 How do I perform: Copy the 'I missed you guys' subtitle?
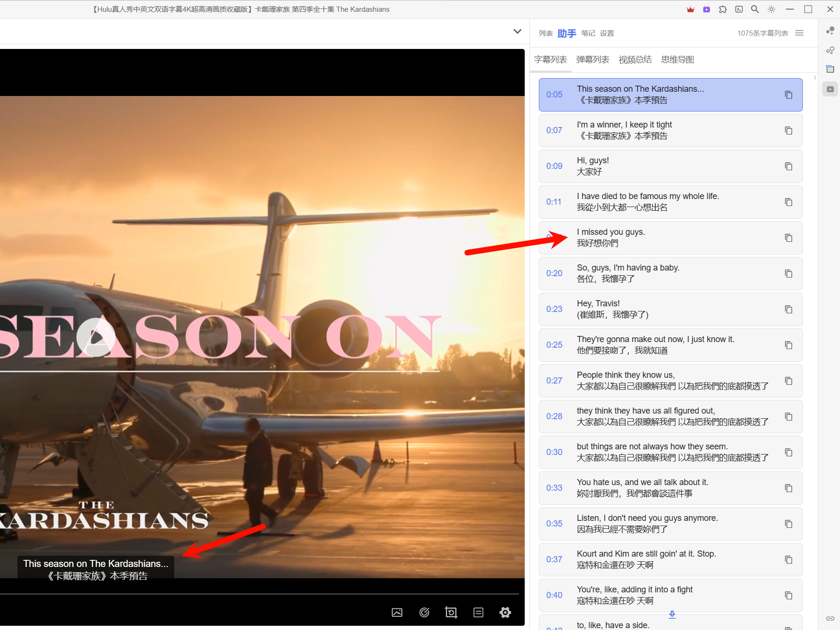[x=789, y=238]
